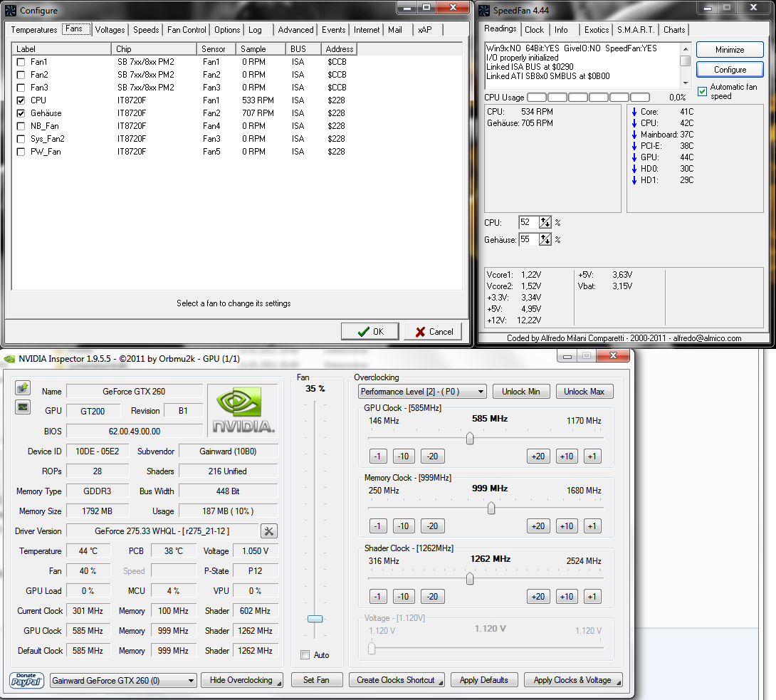Click OK in the Configure dialog
Image resolution: width=776 pixels, height=700 pixels.
[x=369, y=332]
